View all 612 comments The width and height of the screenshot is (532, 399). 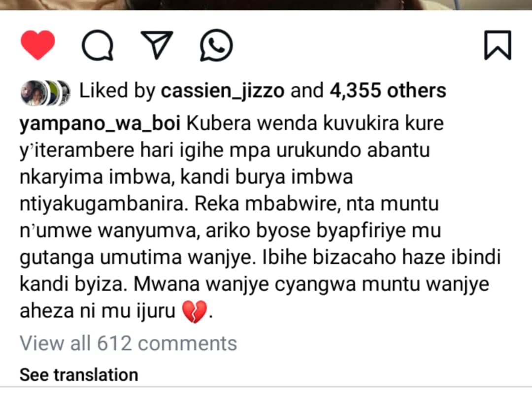tap(128, 343)
